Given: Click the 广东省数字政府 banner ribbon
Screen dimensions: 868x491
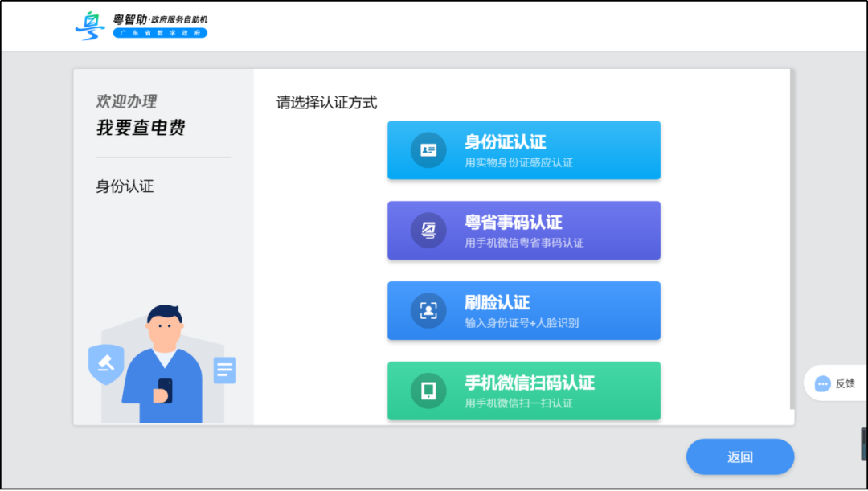Looking at the screenshot, I should [160, 33].
